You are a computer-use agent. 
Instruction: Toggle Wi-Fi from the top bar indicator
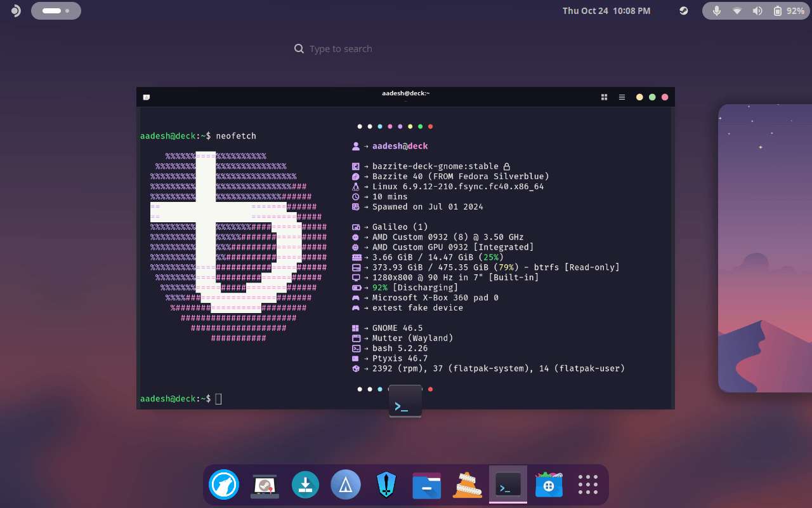(737, 10)
